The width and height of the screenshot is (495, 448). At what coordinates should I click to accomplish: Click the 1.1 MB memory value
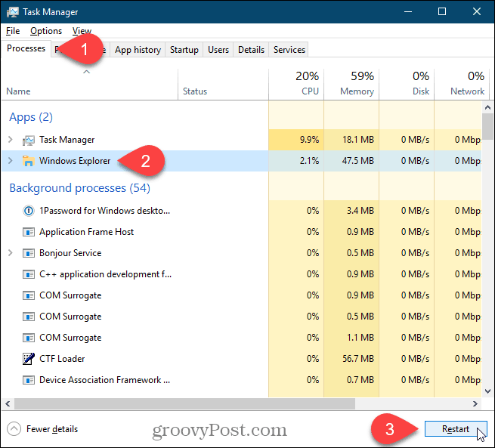(x=360, y=338)
